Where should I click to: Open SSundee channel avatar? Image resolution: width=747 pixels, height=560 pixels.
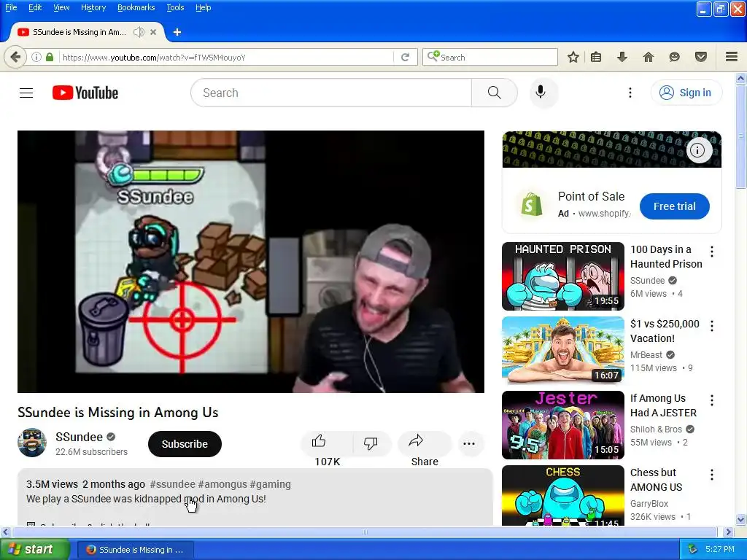click(x=32, y=443)
